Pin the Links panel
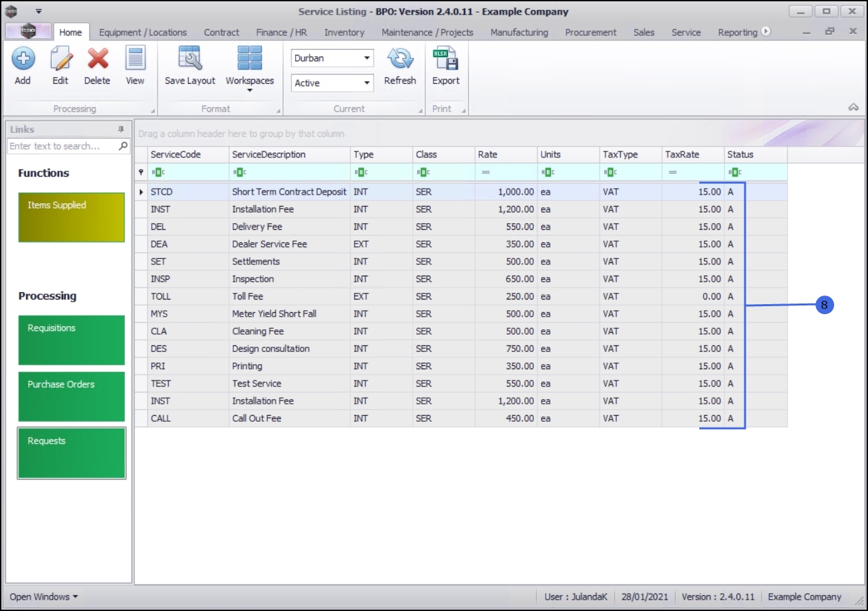 (121, 130)
